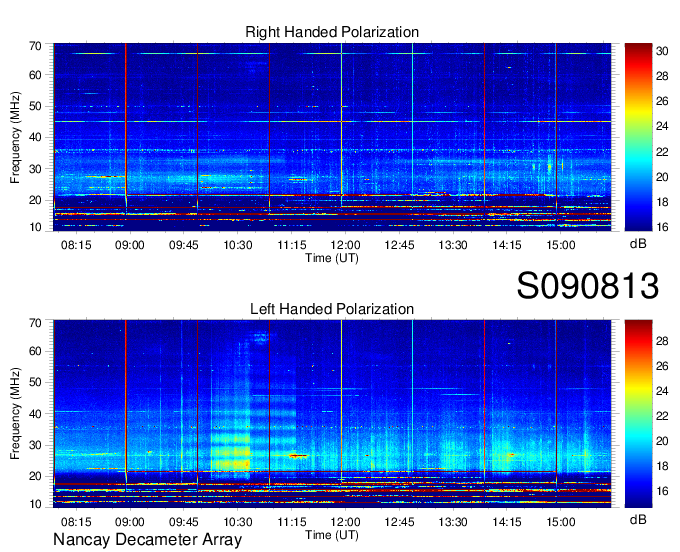Click the left-handed polarization spectrogram image

coord(332,414)
